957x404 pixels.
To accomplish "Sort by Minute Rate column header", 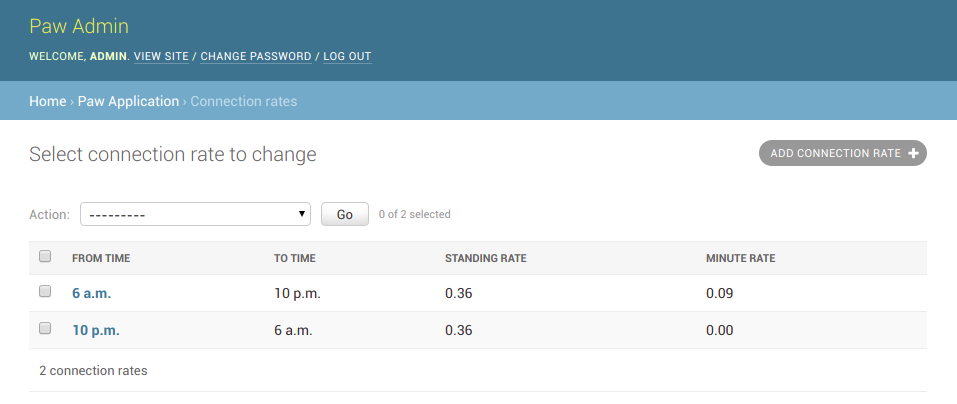I will click(x=740, y=258).
